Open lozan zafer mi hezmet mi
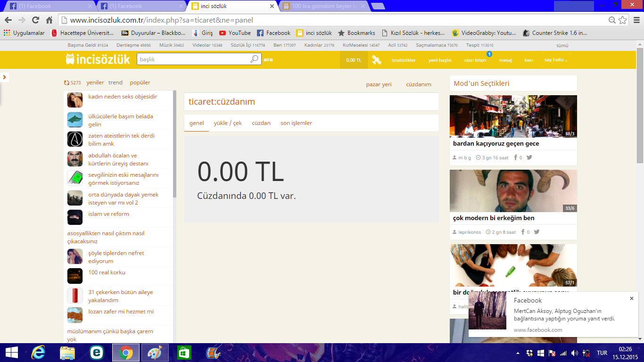This screenshot has height=362, width=644. click(x=121, y=312)
